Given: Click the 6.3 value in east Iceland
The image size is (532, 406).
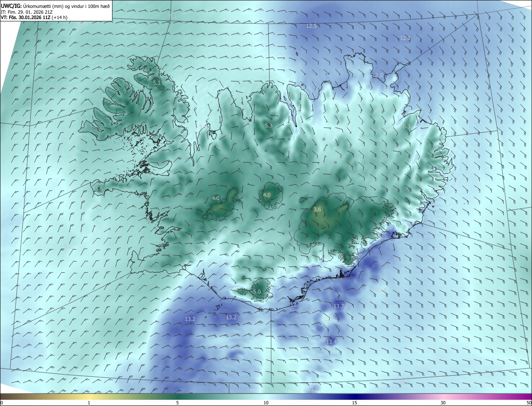Looking at the screenshot, I should click(x=406, y=126).
